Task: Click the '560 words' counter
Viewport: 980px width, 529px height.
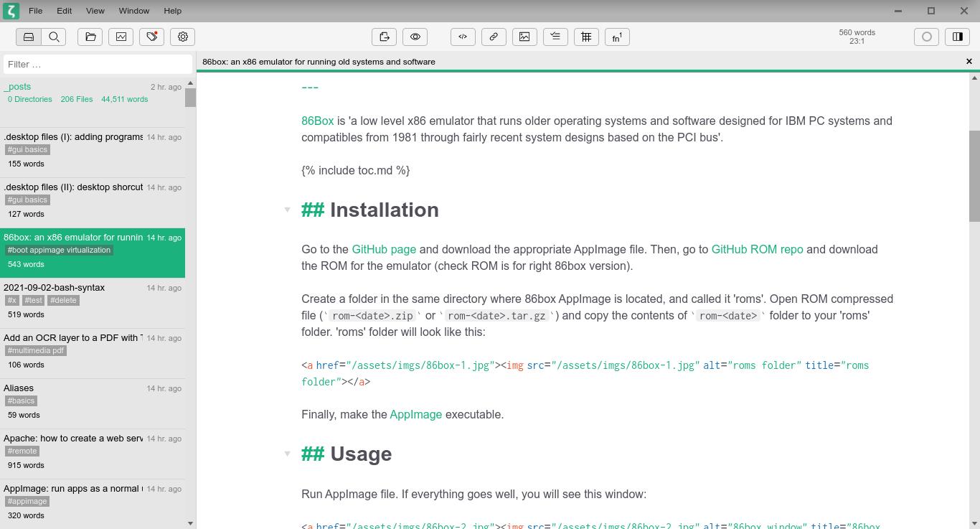Action: (857, 32)
